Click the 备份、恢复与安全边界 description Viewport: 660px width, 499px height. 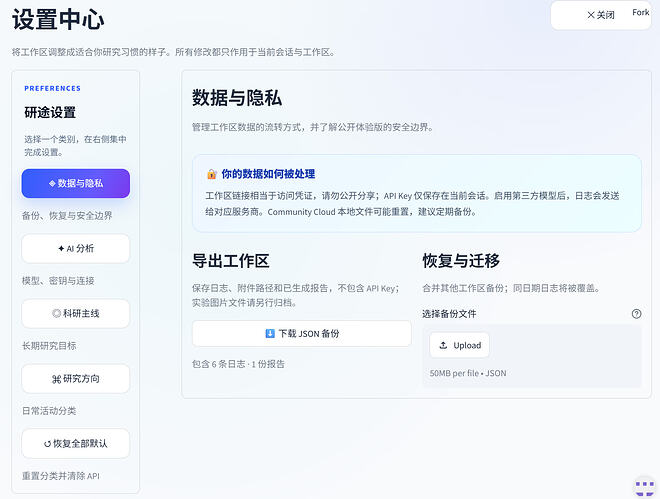(x=67, y=216)
